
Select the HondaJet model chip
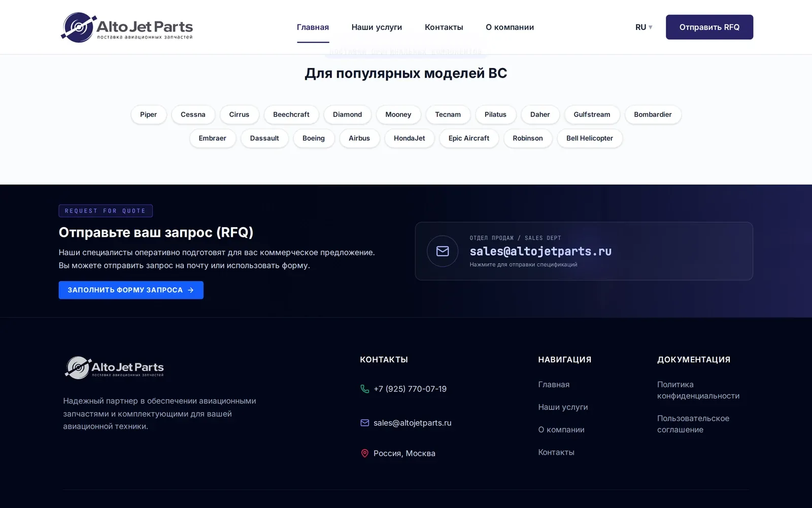(x=410, y=138)
